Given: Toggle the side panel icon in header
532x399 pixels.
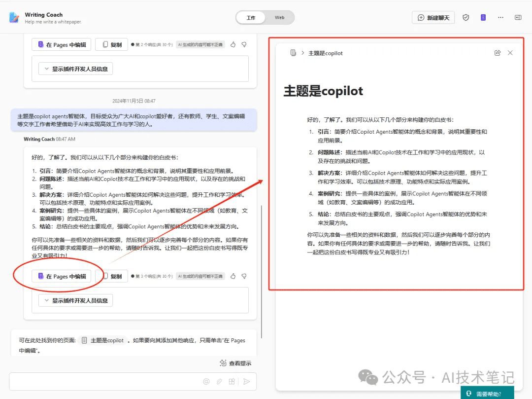Looking at the screenshot, I should 518,18.
